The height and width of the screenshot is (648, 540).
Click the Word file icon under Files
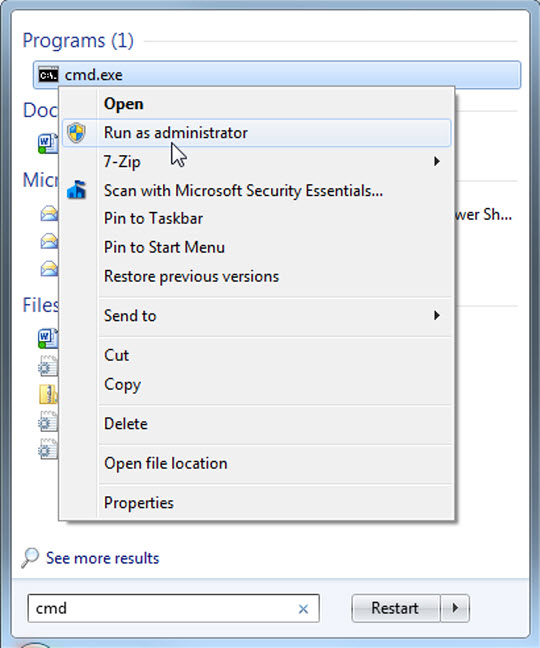pyautogui.click(x=48, y=338)
